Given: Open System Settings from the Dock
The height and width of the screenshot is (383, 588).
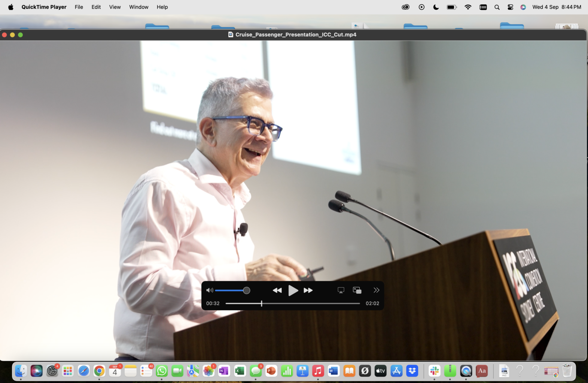Looking at the screenshot, I should (52, 371).
